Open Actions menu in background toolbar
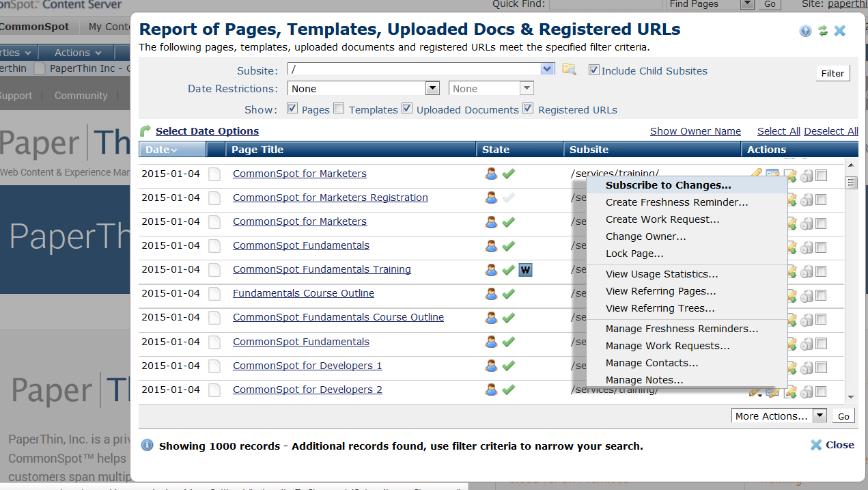Screen dimensions: 868x490 click(x=78, y=52)
